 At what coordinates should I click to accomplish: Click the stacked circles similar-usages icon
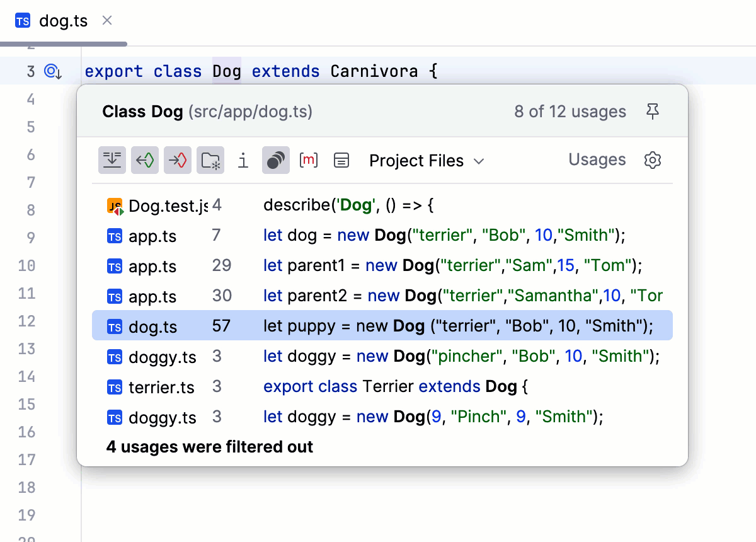tap(275, 160)
